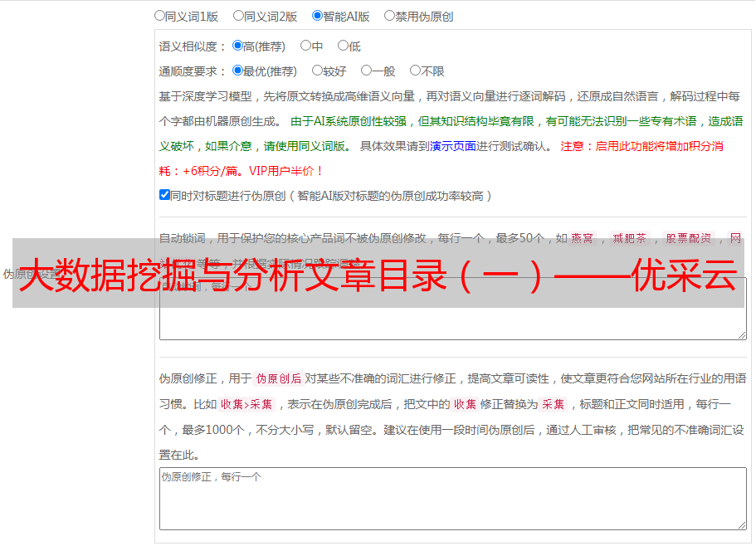756x546 pixels.
Task: Toggle 同时对标题进行伪原创 checkbox
Action: coord(164,195)
